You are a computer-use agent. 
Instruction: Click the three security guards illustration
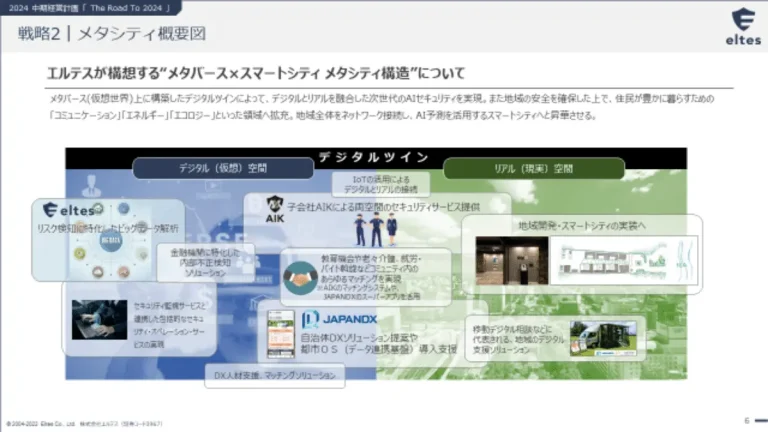click(x=376, y=229)
